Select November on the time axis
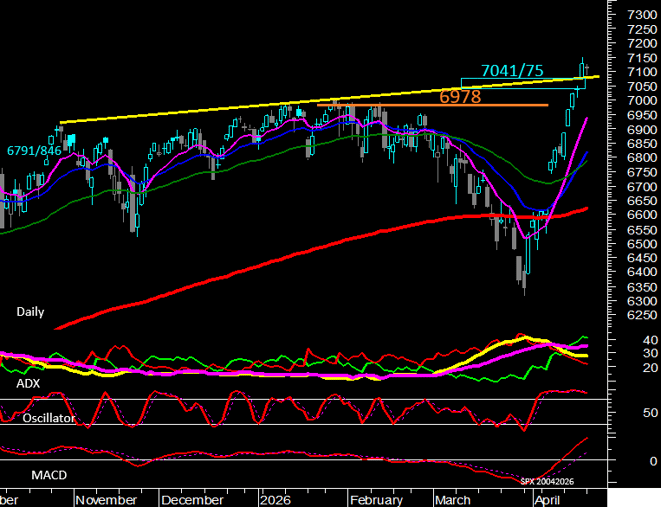The width and height of the screenshot is (661, 507). [x=105, y=499]
